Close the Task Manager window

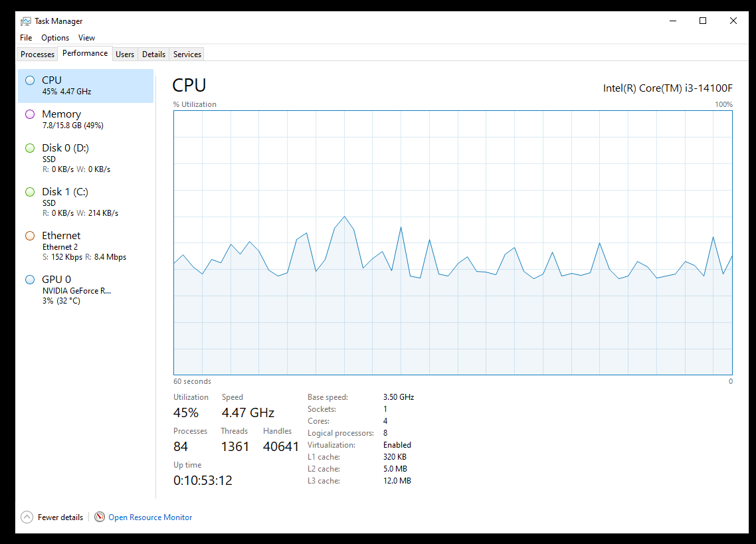(x=733, y=21)
